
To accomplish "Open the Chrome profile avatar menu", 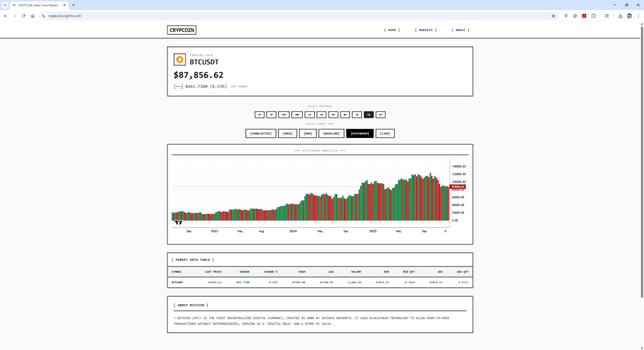I will [629, 16].
